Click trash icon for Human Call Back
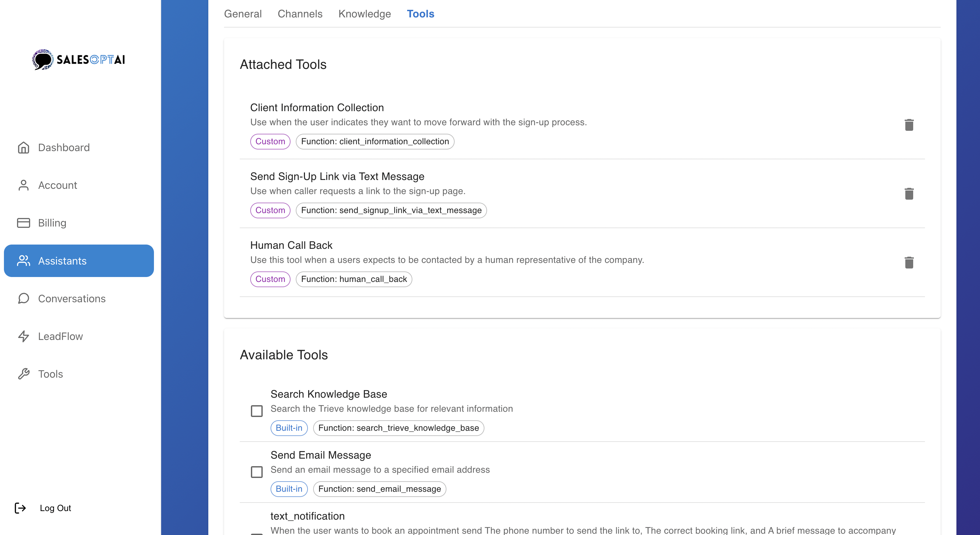 click(909, 262)
